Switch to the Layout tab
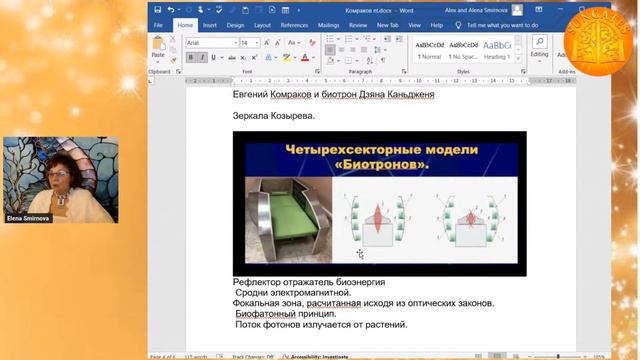 pyautogui.click(x=262, y=25)
